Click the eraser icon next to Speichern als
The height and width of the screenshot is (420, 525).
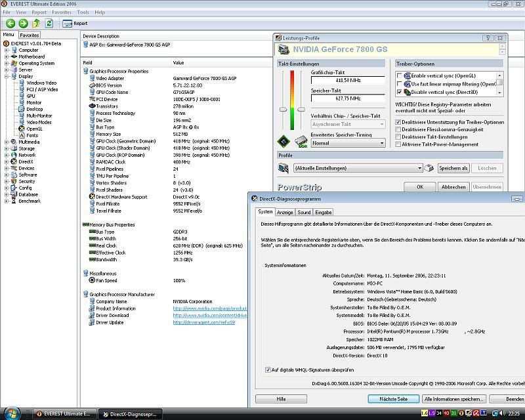(429, 168)
